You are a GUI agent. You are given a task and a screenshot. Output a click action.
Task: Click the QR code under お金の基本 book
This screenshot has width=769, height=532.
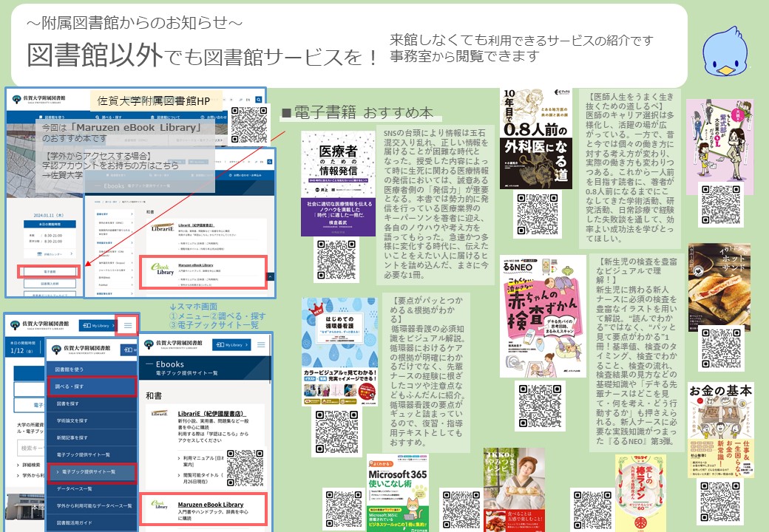pos(720,501)
